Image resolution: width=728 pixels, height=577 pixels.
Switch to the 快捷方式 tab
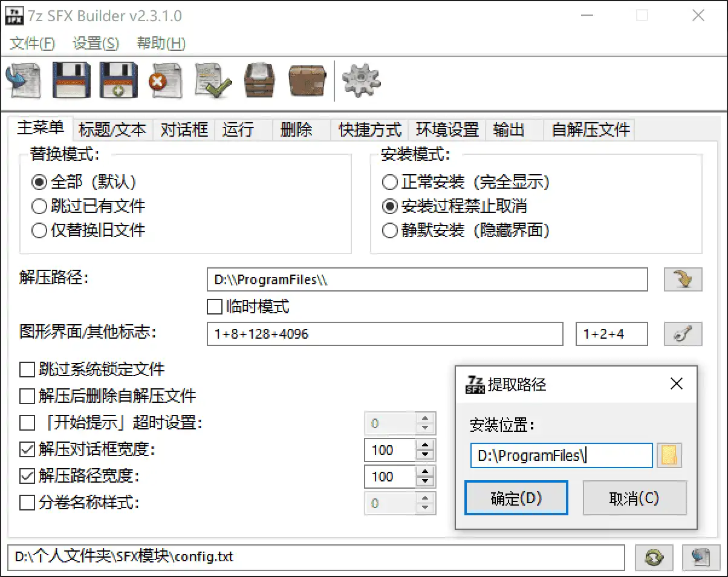(370, 129)
